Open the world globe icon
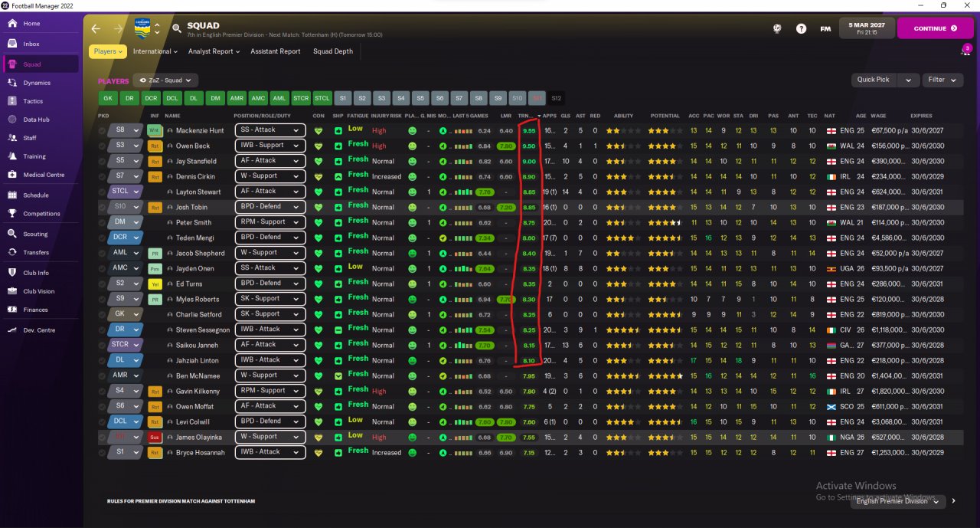This screenshot has height=528, width=980. (776, 28)
